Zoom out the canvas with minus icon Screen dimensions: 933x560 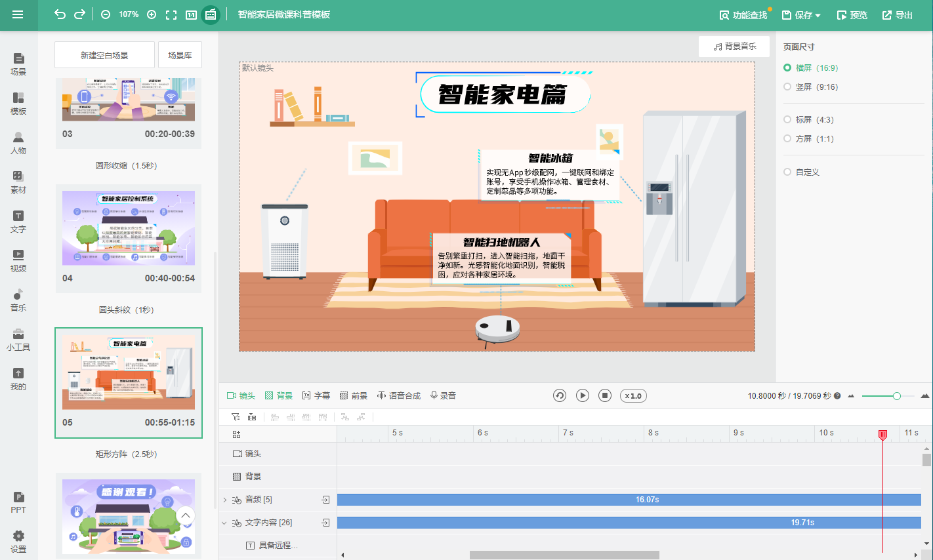click(x=106, y=14)
